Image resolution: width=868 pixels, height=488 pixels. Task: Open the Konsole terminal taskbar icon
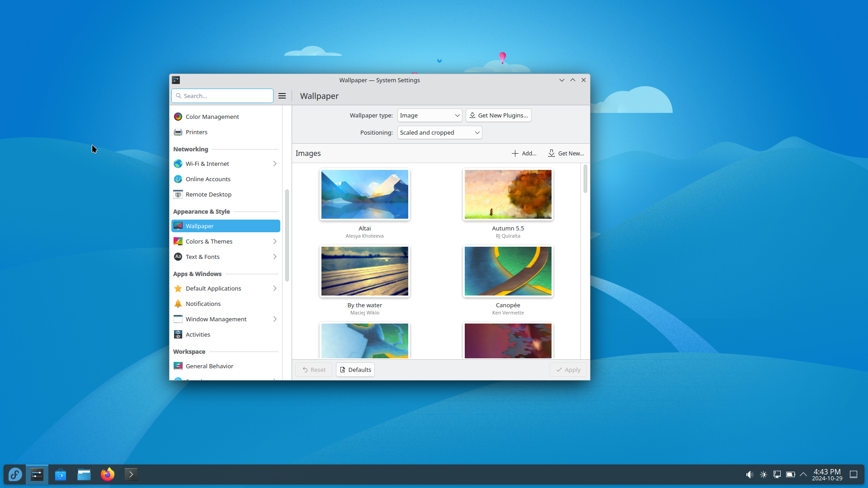131,474
